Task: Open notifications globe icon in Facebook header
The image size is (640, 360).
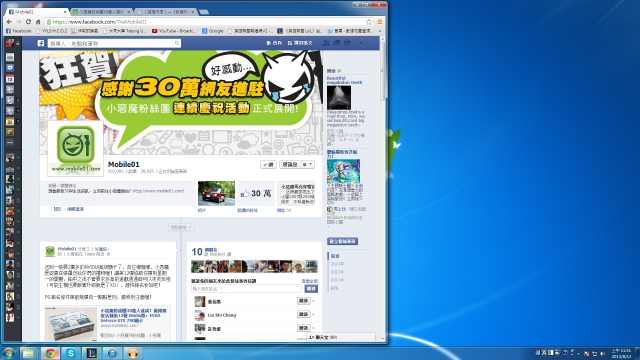Action: [x=347, y=43]
